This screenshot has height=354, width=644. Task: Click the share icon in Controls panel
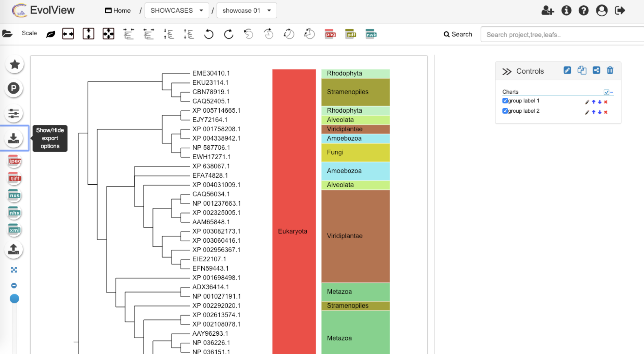[x=596, y=70]
